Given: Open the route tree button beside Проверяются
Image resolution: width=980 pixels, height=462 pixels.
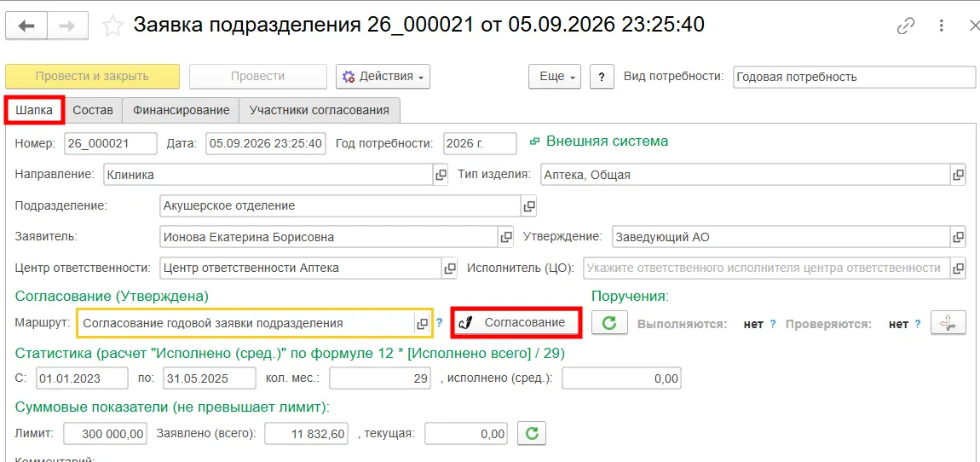Looking at the screenshot, I should click(x=948, y=323).
